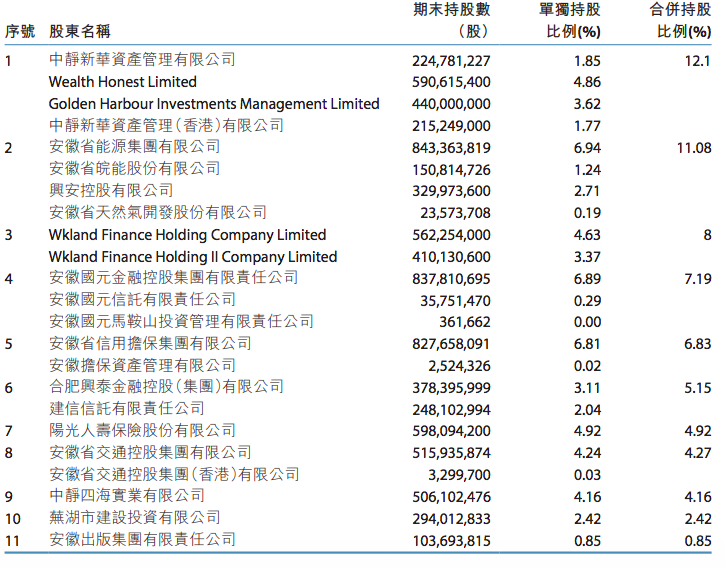Click 中靜四海實業有限公司 name
Image resolution: width=725 pixels, height=567 pixels.
126,496
